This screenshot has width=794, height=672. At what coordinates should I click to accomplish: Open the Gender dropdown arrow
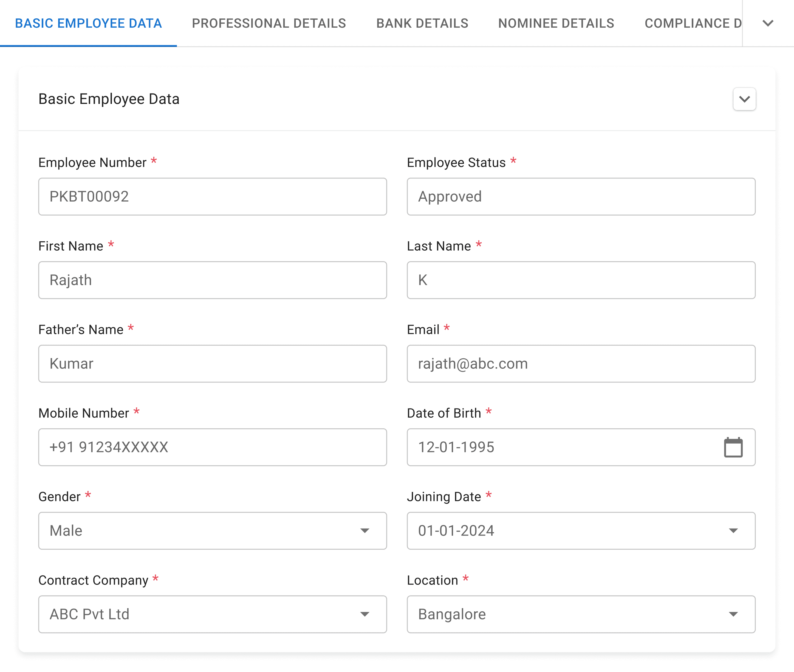pyautogui.click(x=364, y=531)
